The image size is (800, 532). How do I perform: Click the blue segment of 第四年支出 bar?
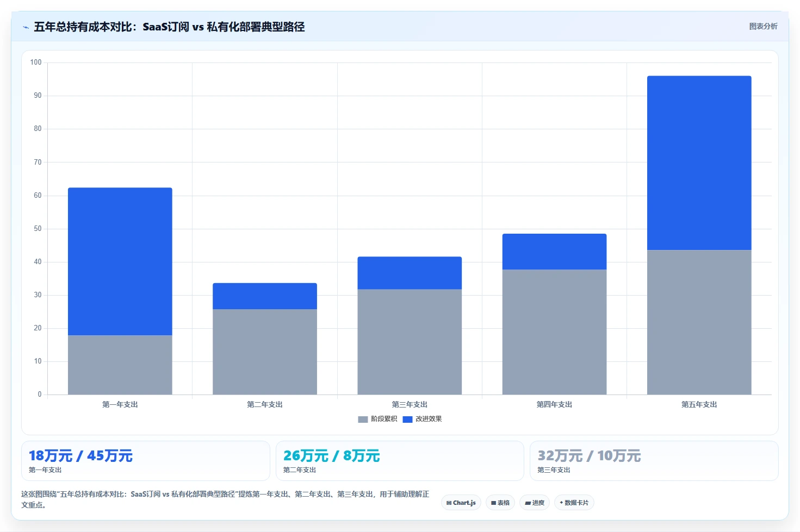tap(554, 252)
